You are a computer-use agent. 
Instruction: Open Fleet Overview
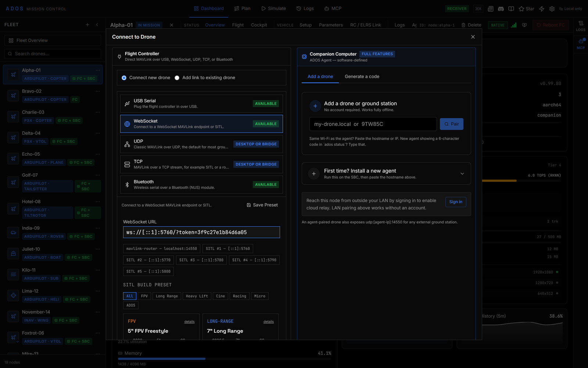[x=53, y=40]
